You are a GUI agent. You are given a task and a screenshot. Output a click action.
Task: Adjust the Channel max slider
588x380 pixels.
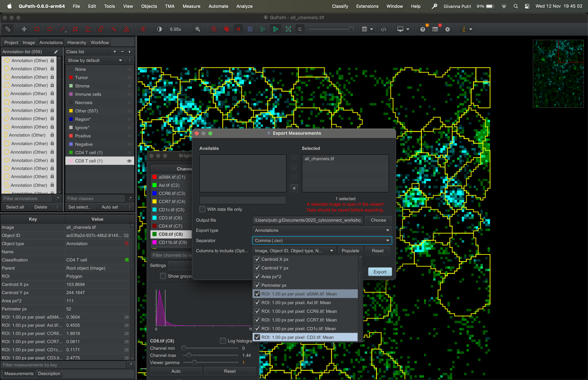click(x=189, y=355)
